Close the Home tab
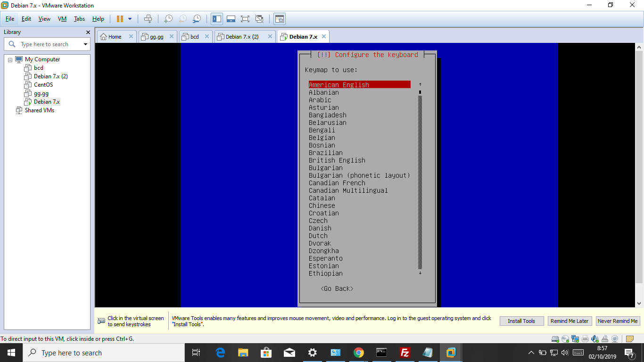The image size is (644, 362). tap(131, 36)
